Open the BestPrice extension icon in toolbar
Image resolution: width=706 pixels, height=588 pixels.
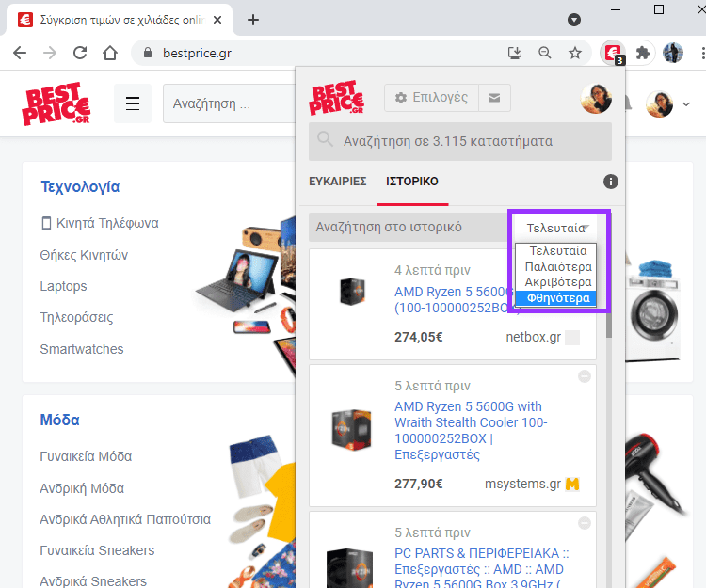(x=613, y=54)
